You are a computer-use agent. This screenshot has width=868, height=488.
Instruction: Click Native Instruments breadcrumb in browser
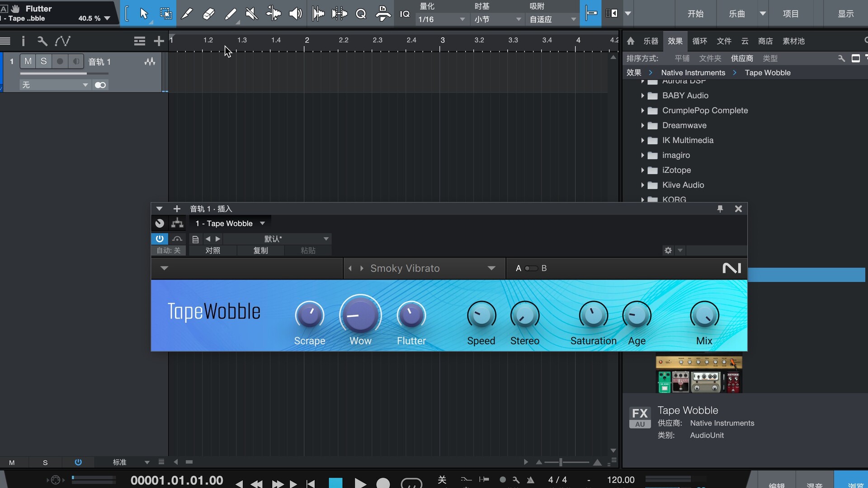click(693, 73)
